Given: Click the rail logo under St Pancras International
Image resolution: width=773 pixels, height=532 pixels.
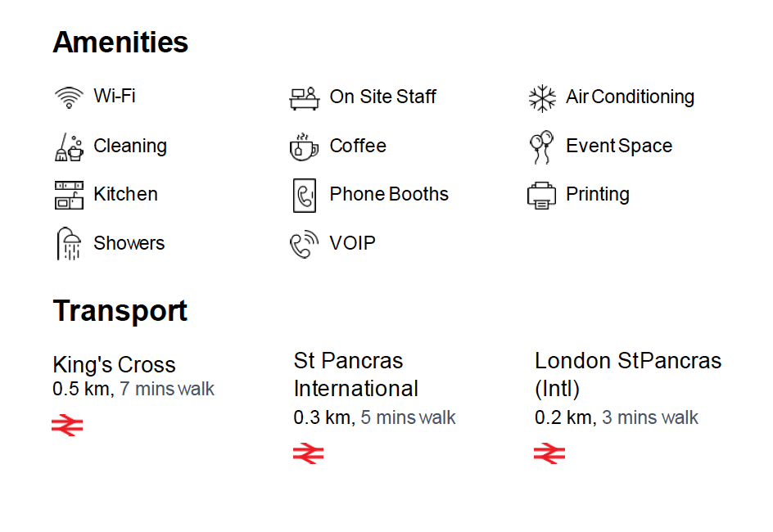Looking at the screenshot, I should 308,453.
